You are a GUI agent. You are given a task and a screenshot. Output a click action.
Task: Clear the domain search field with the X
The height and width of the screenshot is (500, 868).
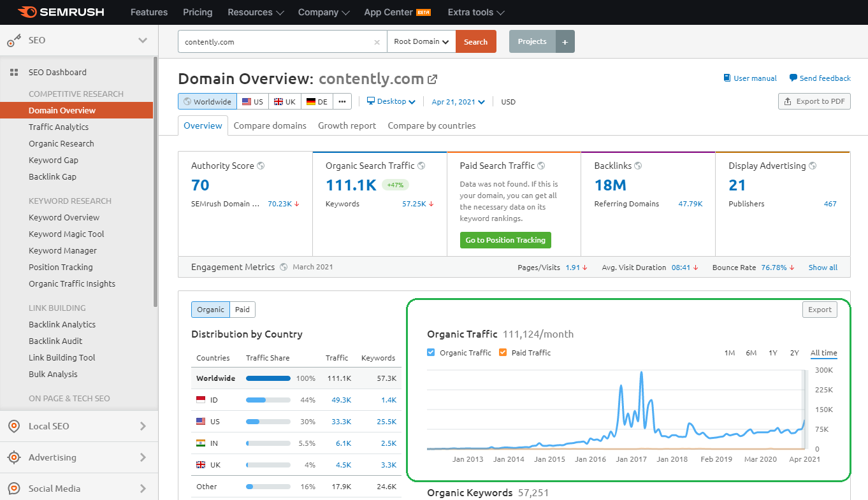pos(377,42)
